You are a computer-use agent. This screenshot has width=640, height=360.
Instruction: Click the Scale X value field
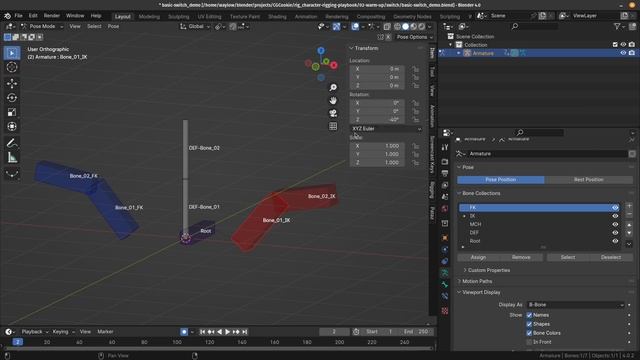click(377, 146)
